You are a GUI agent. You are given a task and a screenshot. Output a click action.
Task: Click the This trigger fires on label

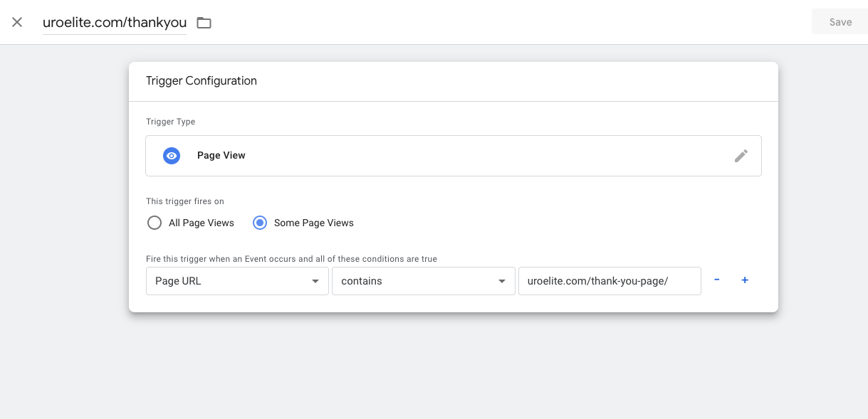coord(184,201)
